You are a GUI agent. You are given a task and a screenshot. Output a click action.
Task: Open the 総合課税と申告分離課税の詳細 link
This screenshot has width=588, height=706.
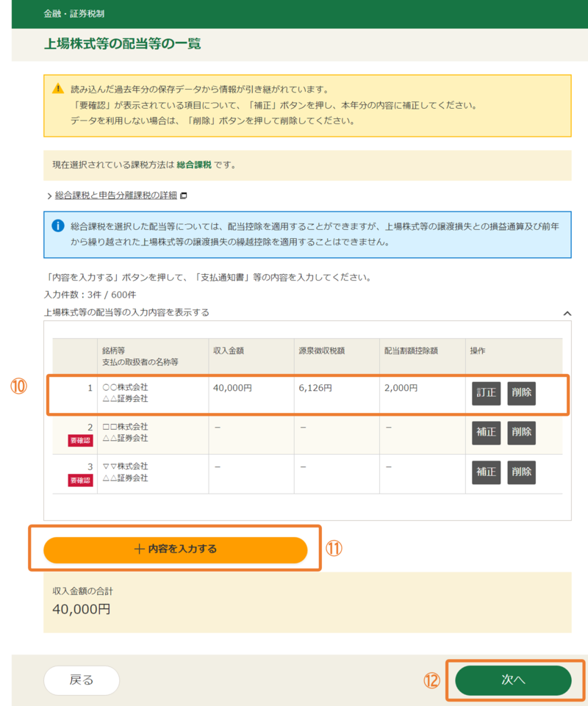(x=116, y=196)
